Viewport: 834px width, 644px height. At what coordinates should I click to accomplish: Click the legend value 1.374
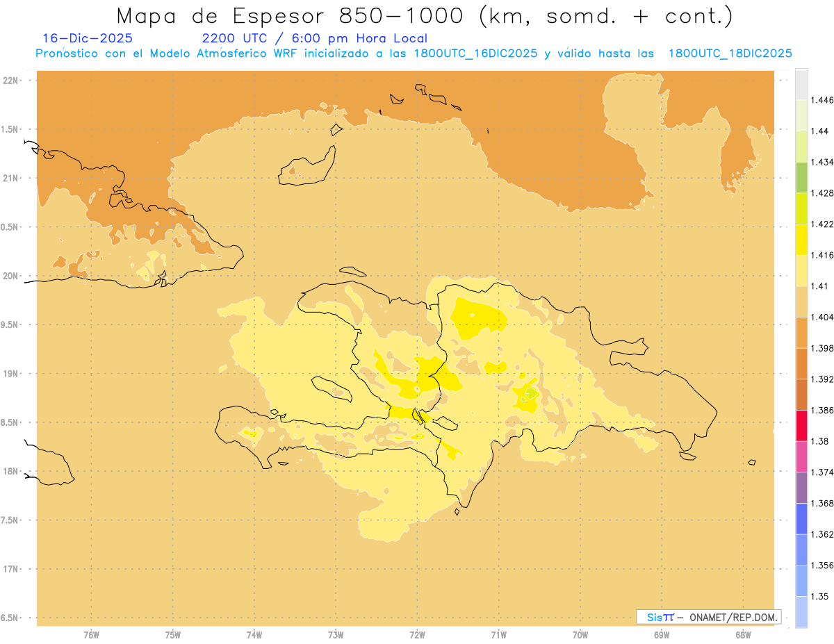point(822,472)
